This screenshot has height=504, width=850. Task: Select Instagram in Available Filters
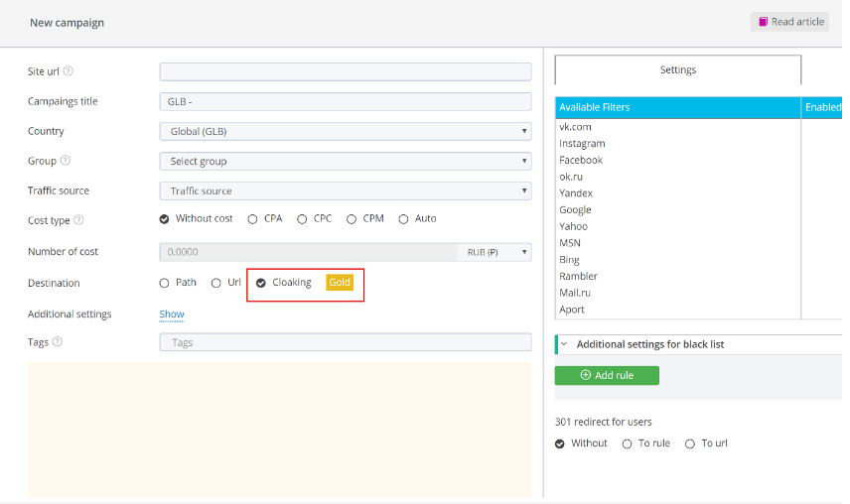pyautogui.click(x=582, y=143)
